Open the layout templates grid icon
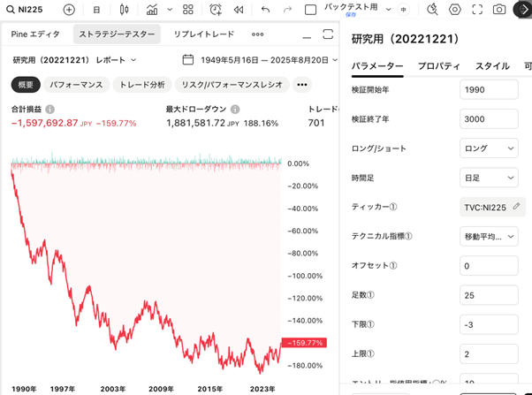This screenshot has width=532, height=395. point(187,10)
